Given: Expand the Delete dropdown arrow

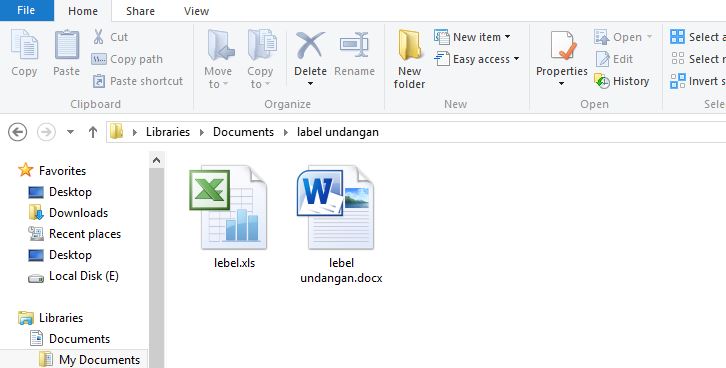Looking at the screenshot, I should [310, 84].
